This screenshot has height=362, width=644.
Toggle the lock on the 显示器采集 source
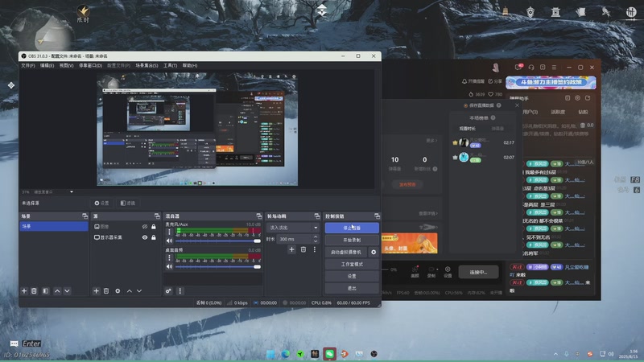(x=154, y=237)
